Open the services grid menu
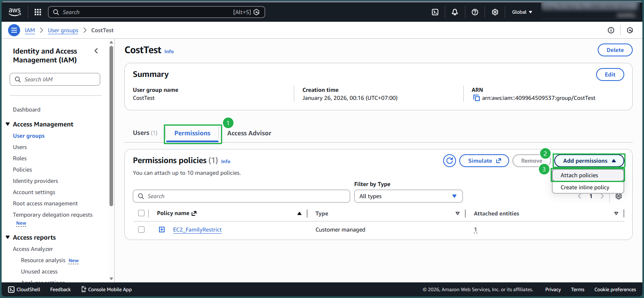 [x=38, y=12]
